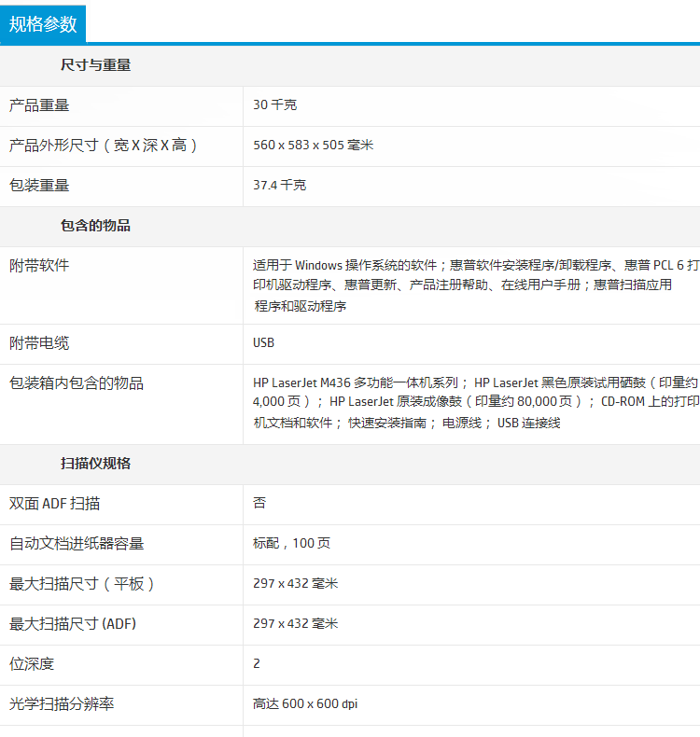This screenshot has height=737, width=700.
Task: Select the 最大扫描尺寸（平板） label
Action: 82,584
